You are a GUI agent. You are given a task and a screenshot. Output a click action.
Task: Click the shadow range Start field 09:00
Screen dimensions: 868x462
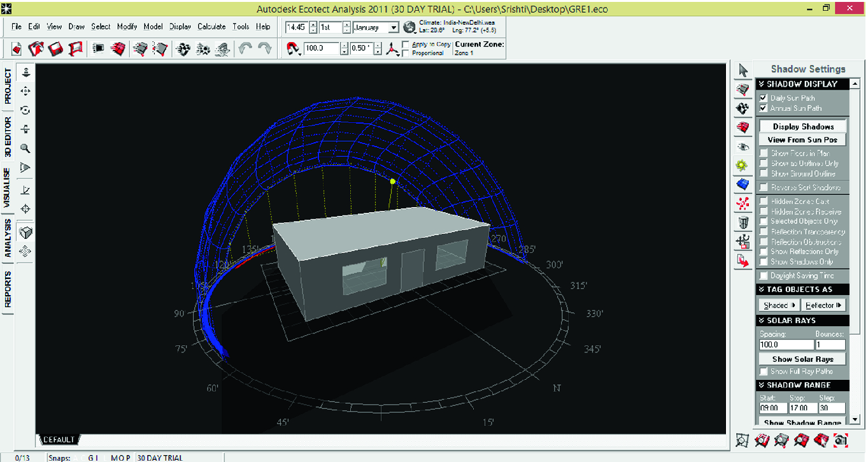coord(772,408)
